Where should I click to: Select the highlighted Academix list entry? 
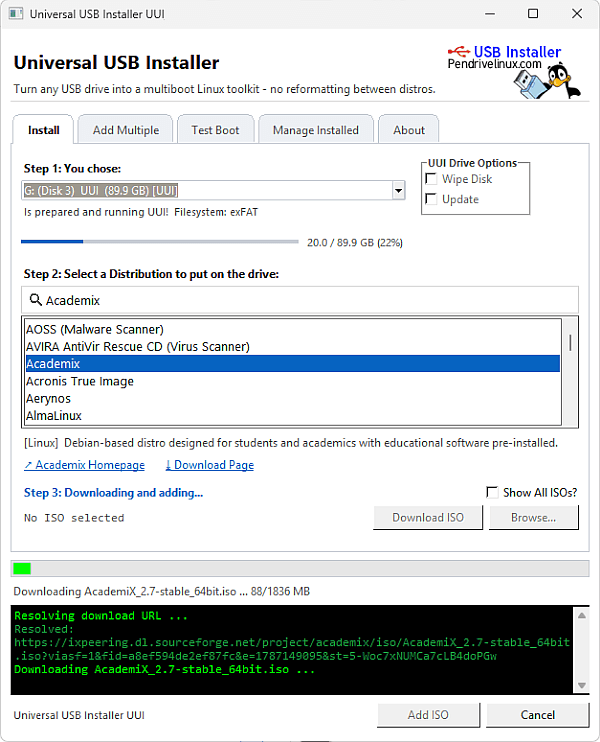tap(293, 363)
